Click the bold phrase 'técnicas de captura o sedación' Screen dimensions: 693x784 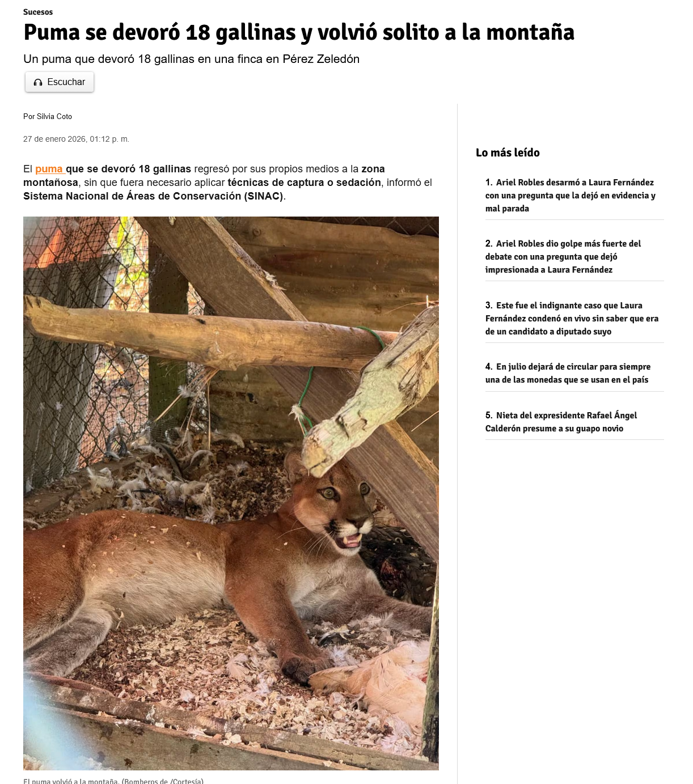(305, 183)
